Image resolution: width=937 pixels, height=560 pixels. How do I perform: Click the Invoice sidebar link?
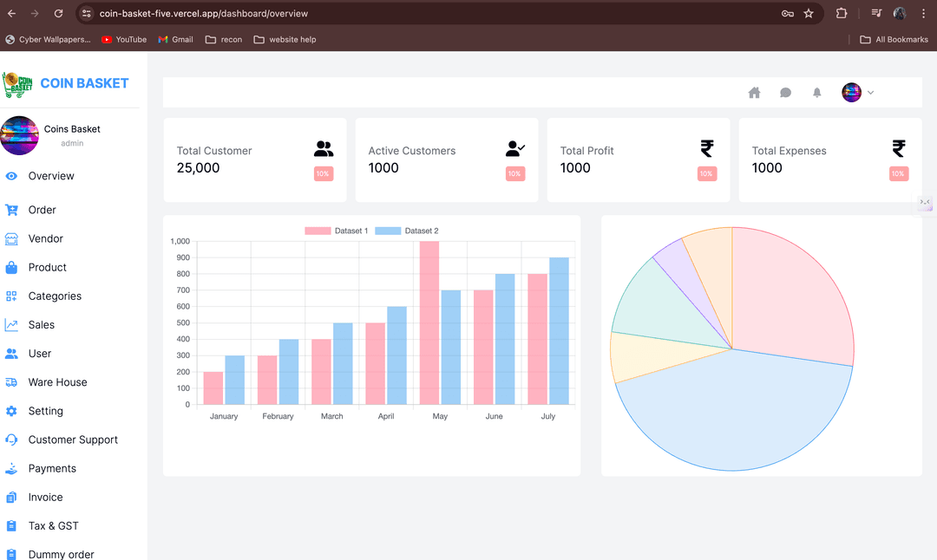45,498
